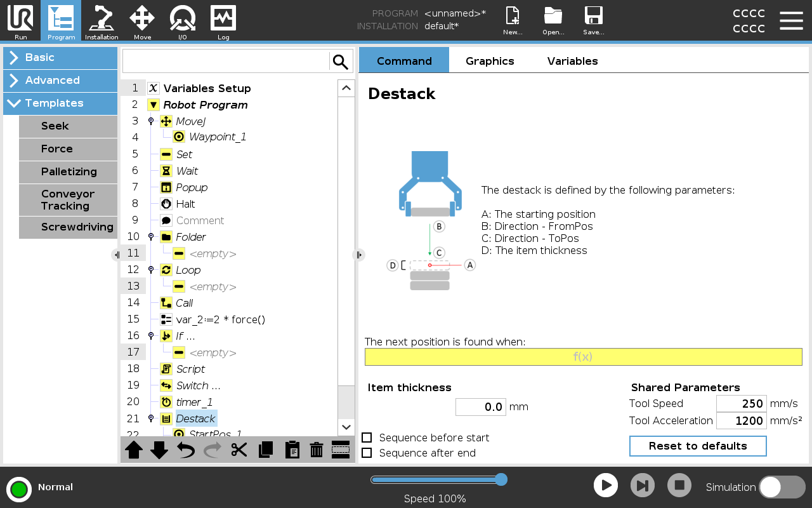Expand the Basic commands section
Screen dimensions: 812x508
click(x=60, y=58)
